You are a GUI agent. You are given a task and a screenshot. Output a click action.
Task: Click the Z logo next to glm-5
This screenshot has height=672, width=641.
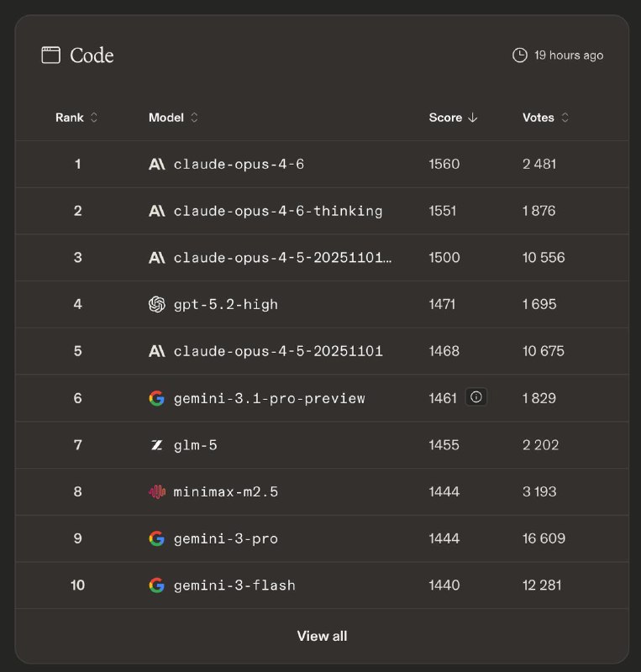(x=156, y=445)
